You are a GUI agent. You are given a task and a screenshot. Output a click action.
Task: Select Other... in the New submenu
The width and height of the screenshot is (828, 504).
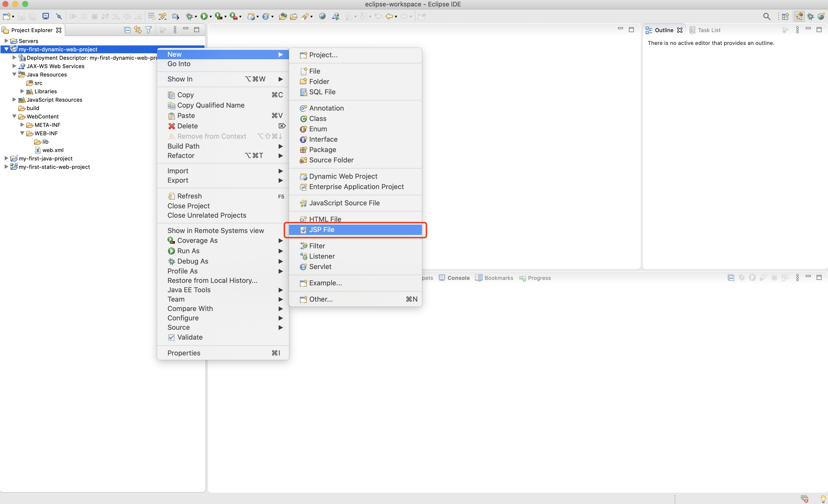click(x=355, y=299)
